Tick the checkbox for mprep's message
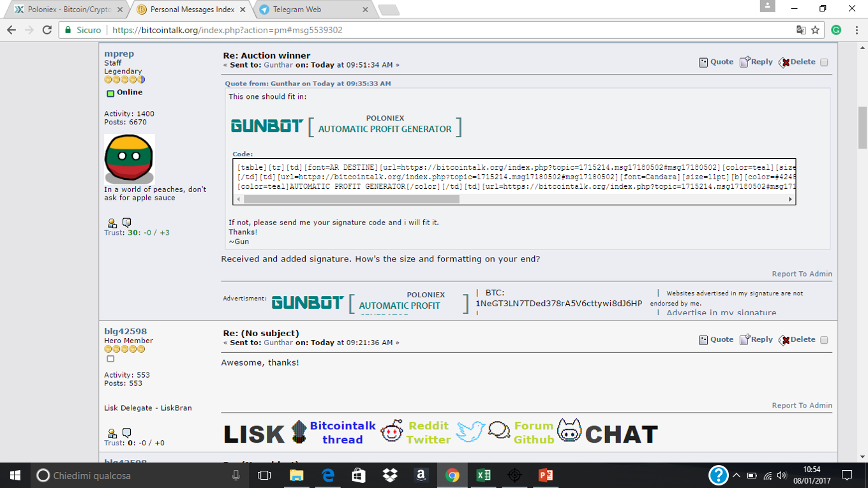The height and width of the screenshot is (488, 868). click(x=824, y=63)
